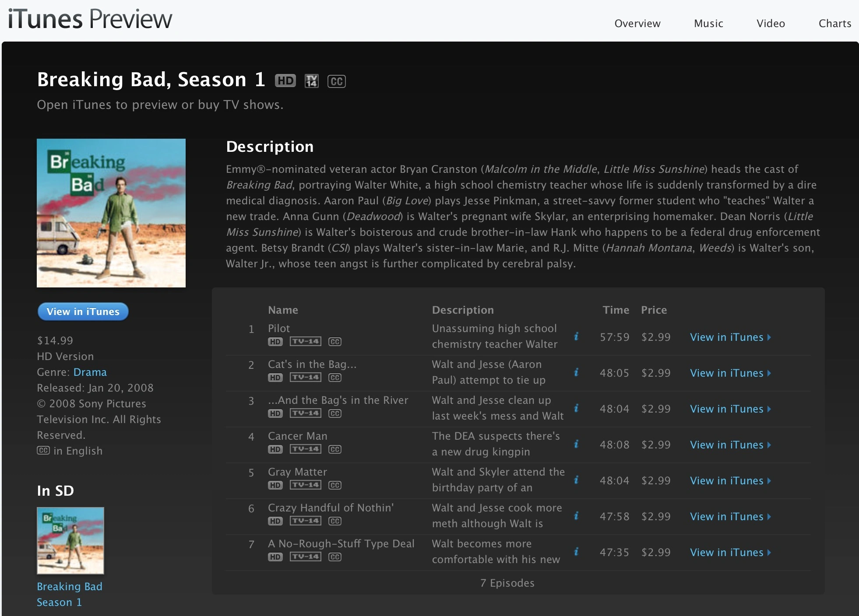
Task: Select the Cancer Man episode title
Action: click(298, 436)
